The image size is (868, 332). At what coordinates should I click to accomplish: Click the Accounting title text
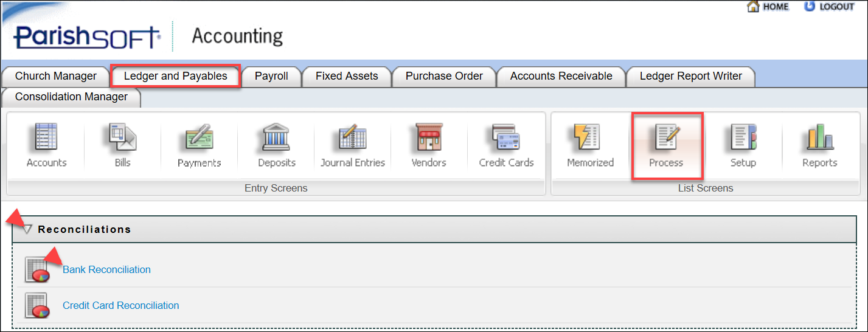click(x=237, y=37)
